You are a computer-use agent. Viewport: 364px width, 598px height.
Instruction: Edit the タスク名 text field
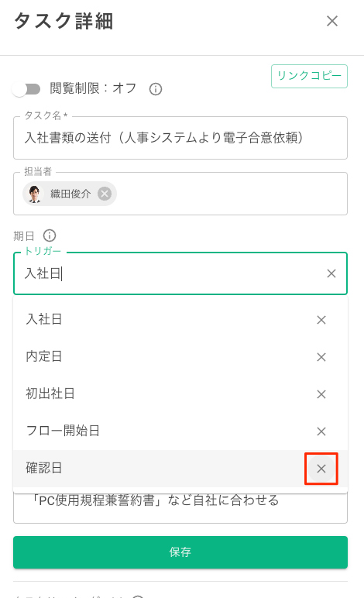pyautogui.click(x=180, y=138)
